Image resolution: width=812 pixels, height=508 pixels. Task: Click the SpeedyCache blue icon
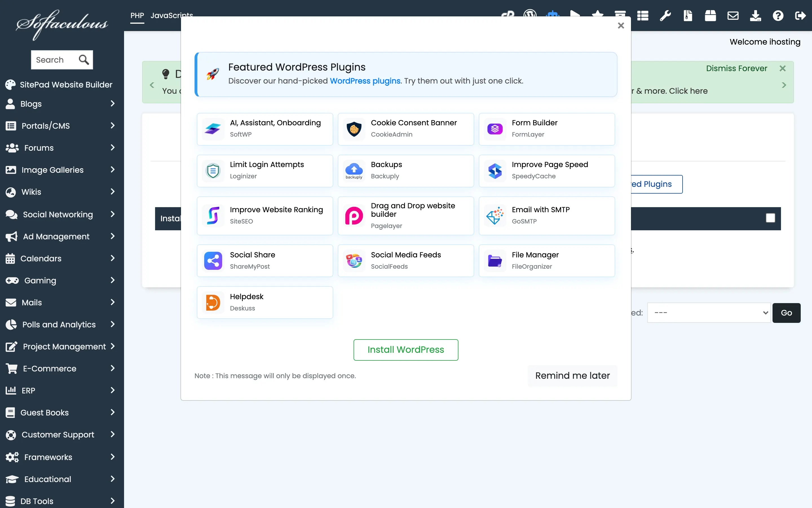[x=495, y=171]
